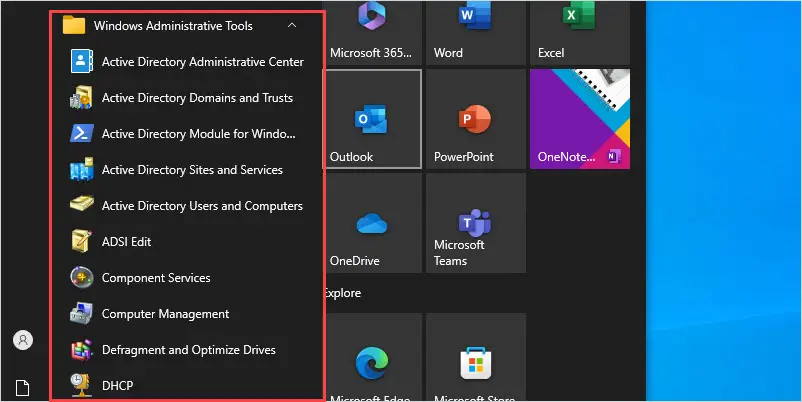The image size is (802, 402).
Task: Launch the Excel tile
Action: coord(580,33)
